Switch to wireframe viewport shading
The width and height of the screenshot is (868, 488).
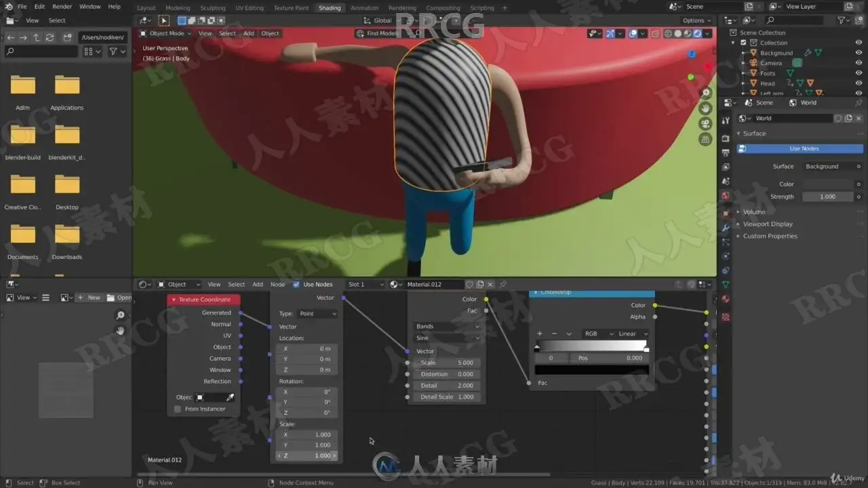coord(668,33)
